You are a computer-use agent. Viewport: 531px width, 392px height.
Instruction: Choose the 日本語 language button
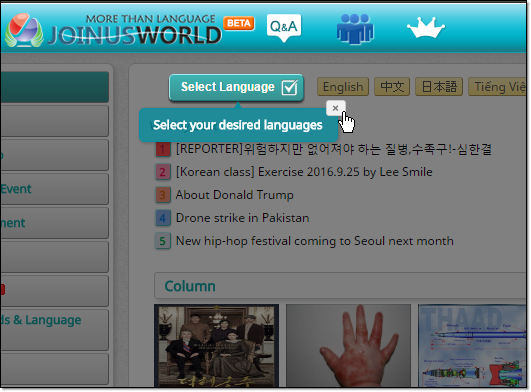[x=439, y=87]
